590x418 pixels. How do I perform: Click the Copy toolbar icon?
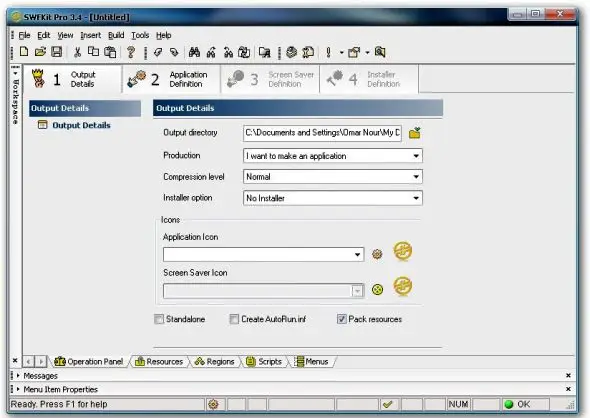[x=93, y=52]
